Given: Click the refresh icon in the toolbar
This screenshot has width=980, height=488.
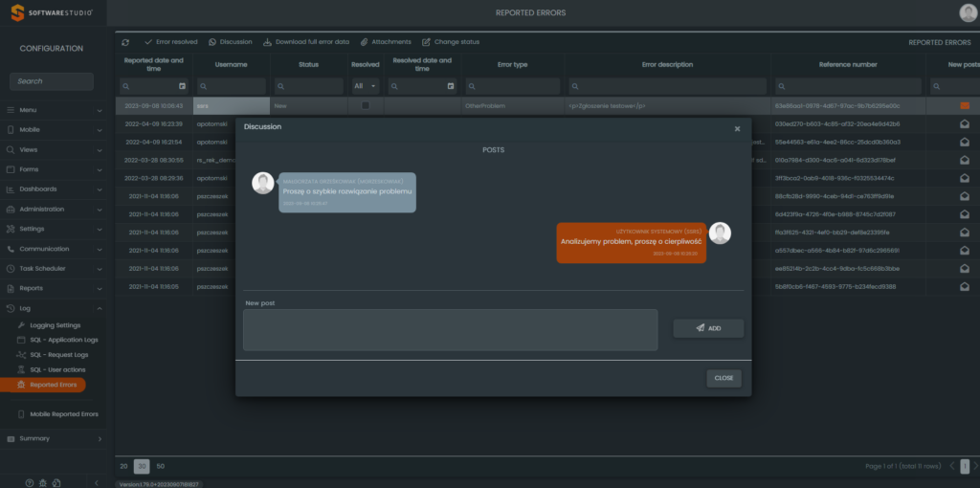Looking at the screenshot, I should coord(125,42).
